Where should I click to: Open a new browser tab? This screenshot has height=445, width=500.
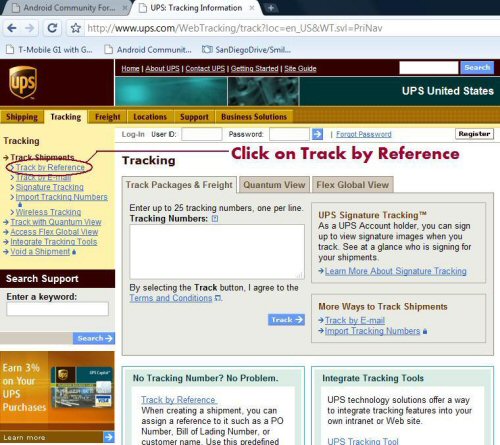(x=271, y=8)
